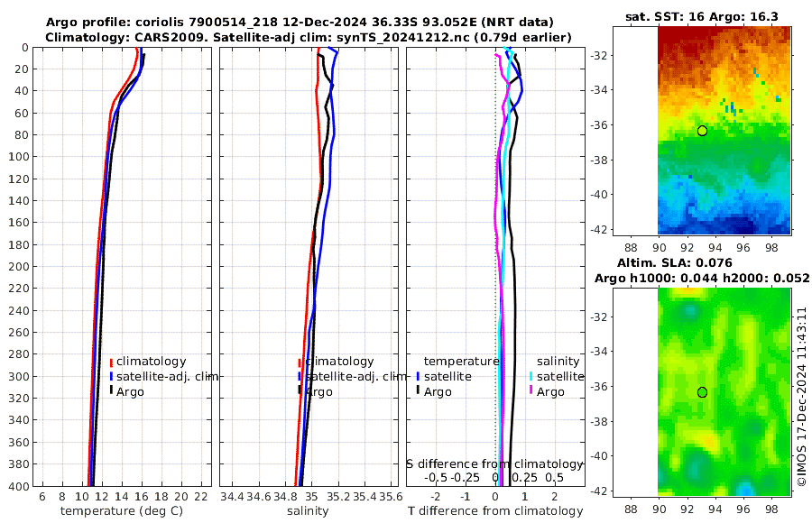This screenshot has height=523, width=812.
Task: Click the float marker on SST map
Action: [702, 131]
